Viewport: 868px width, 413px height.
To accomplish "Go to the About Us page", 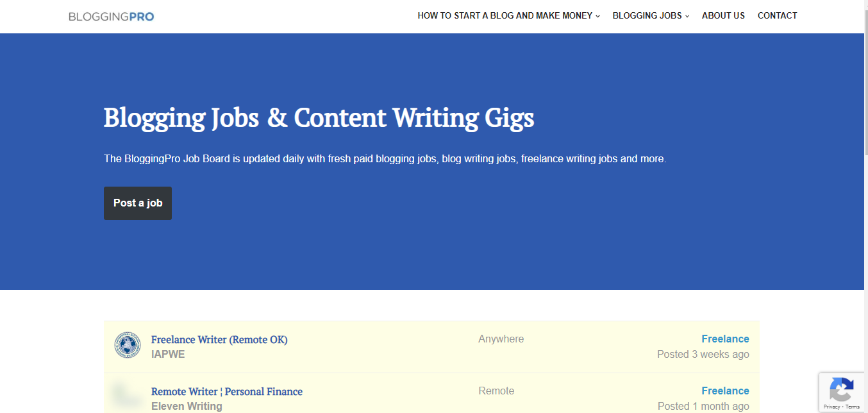I will coord(723,15).
